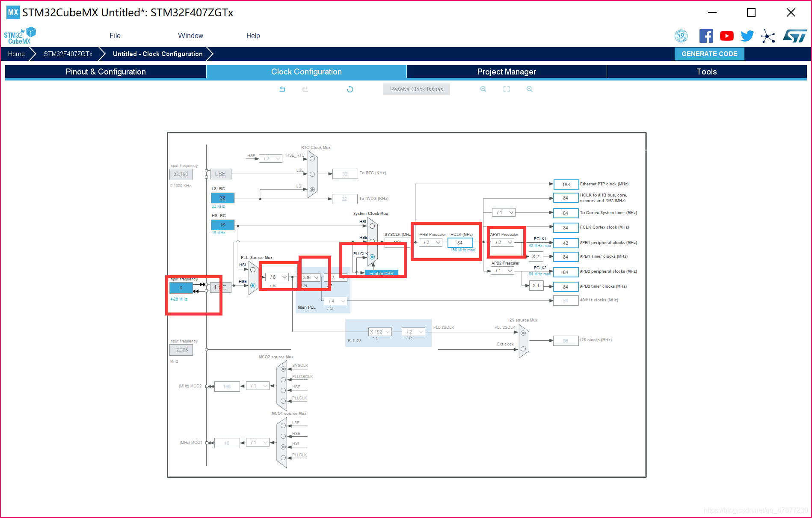The height and width of the screenshot is (518, 812).
Task: Select PLLI2SCLK in I2S source Mux
Action: coord(523,333)
